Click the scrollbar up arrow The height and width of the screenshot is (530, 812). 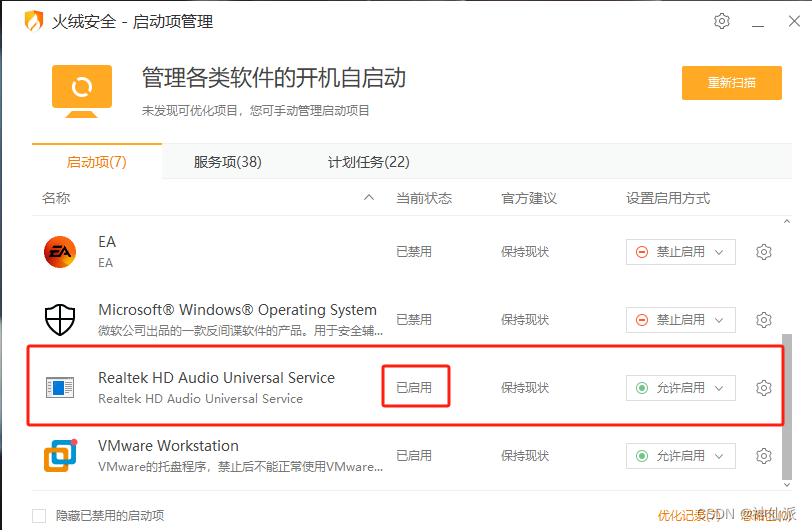pos(787,222)
